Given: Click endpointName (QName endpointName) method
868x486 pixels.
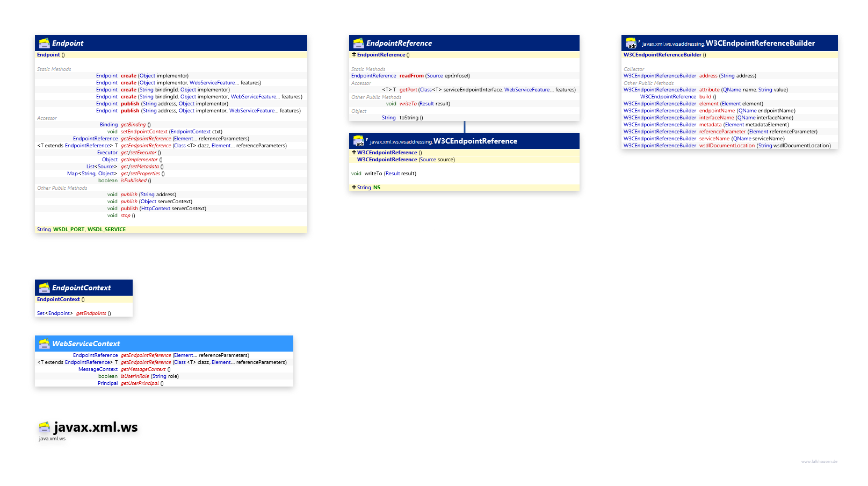Looking at the screenshot, I should point(747,111).
